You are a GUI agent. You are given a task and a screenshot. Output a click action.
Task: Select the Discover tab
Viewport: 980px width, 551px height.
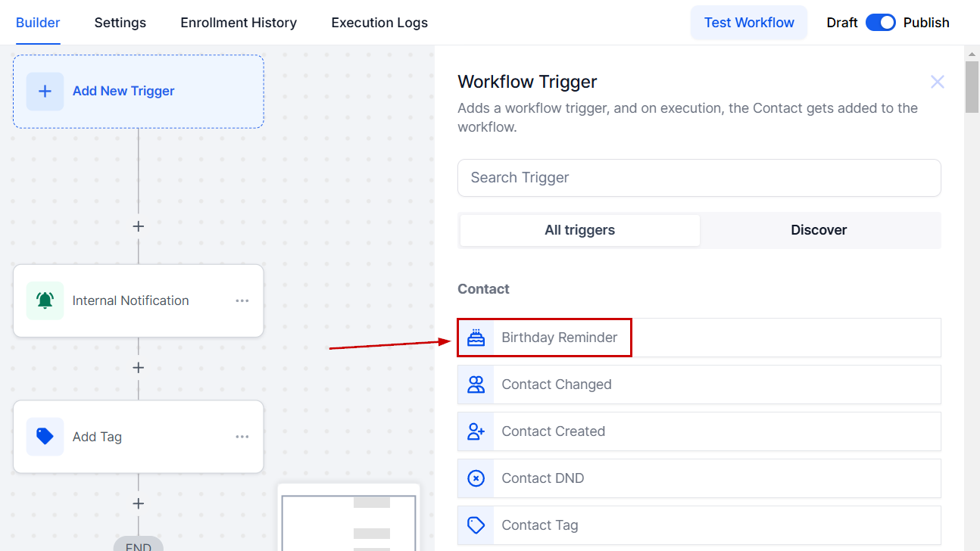pyautogui.click(x=819, y=230)
